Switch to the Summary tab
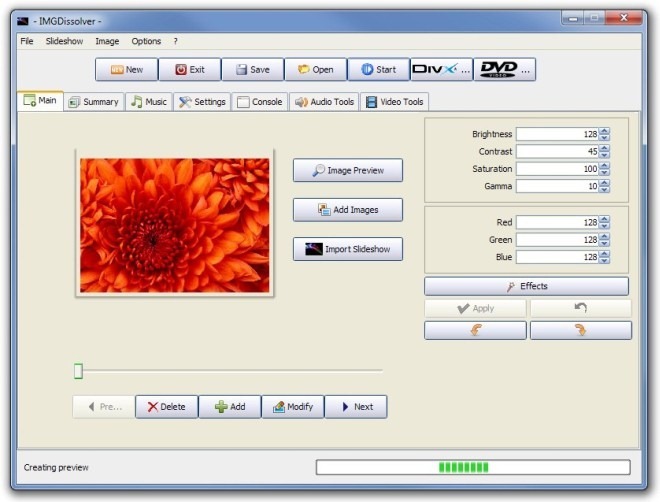 click(x=94, y=102)
